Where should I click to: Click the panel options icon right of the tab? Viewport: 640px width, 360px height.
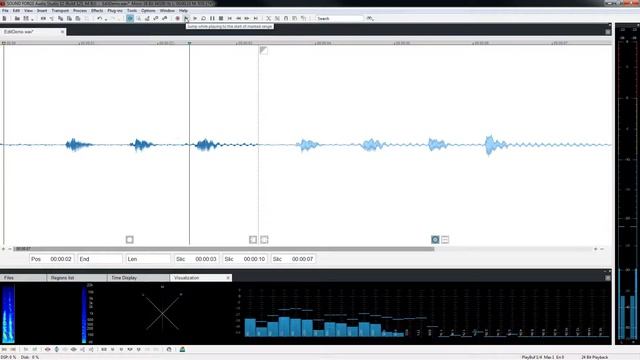608,32
